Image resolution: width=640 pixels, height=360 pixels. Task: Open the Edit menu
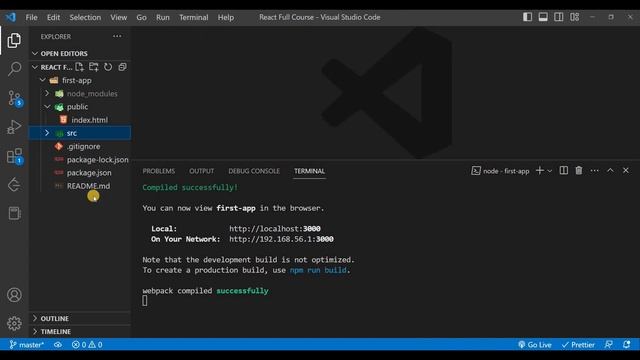coord(53,17)
